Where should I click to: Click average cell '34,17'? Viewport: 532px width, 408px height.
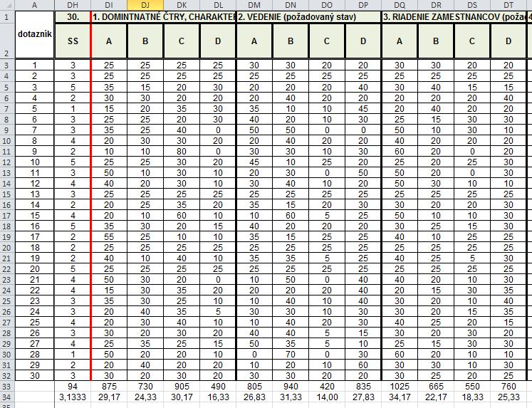click(400, 397)
